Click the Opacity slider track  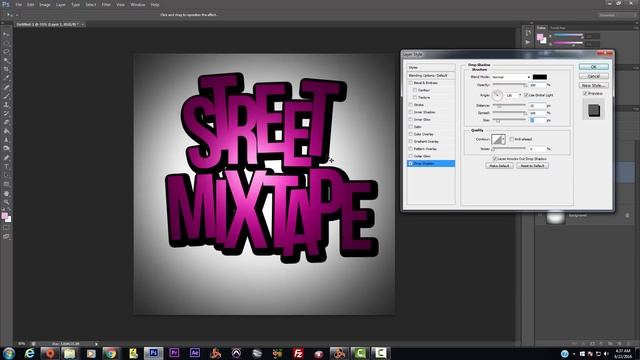[x=509, y=84]
